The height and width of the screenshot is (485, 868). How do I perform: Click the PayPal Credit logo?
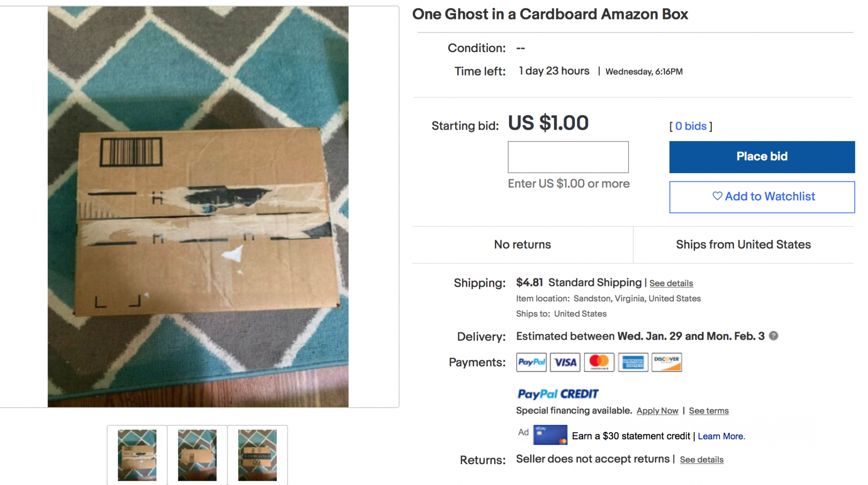558,394
